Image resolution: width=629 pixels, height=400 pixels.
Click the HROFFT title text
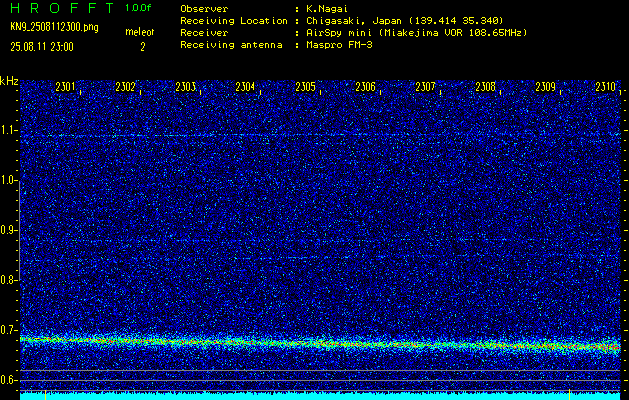[x=63, y=8]
